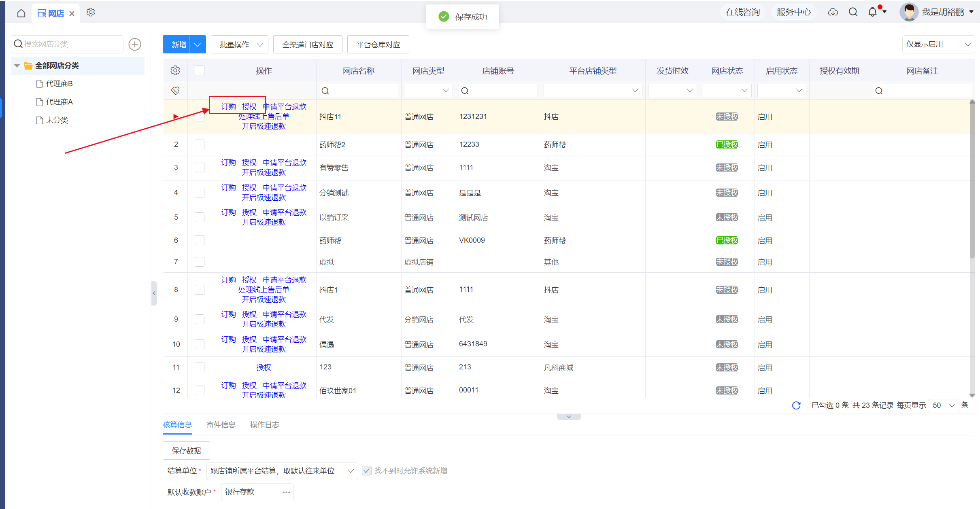Add a new shop category
The image size is (980, 509).
point(135,44)
